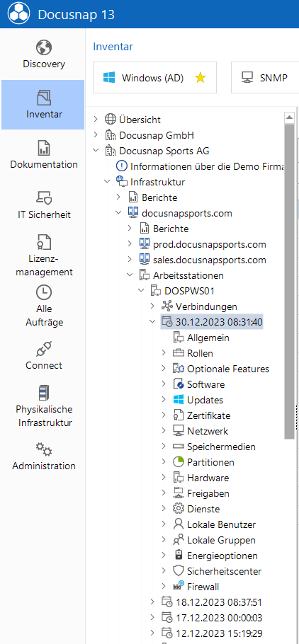The width and height of the screenshot is (299, 644).
Task: Open the SNMP inventory wizard
Action: 265,78
